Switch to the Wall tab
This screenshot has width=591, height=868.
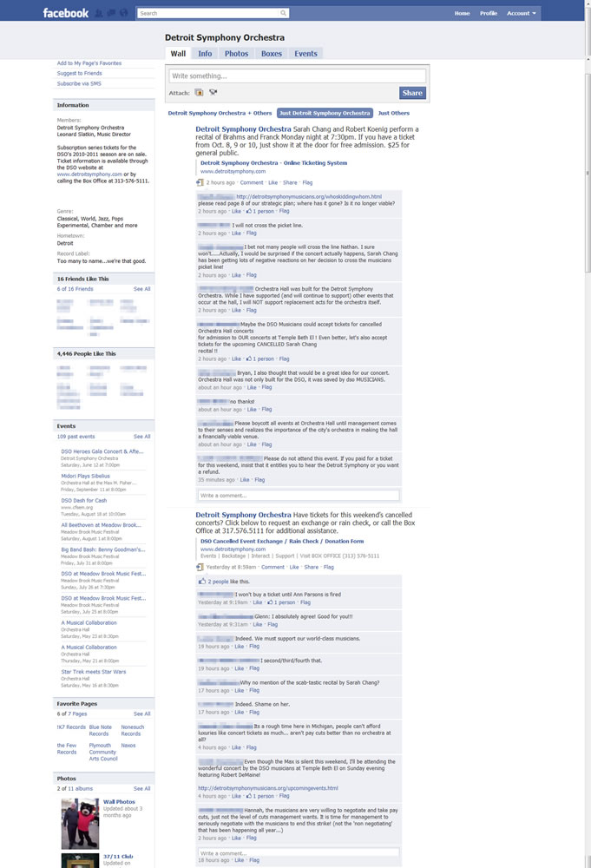[178, 54]
